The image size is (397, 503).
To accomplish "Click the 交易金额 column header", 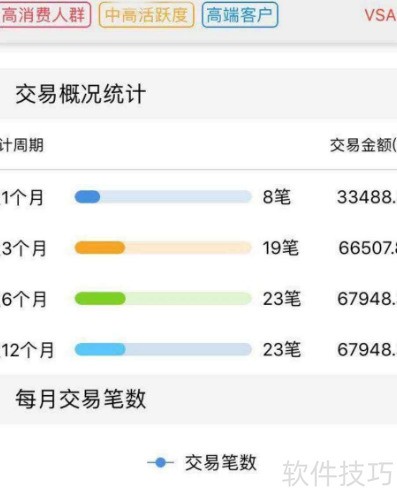I will (x=363, y=145).
